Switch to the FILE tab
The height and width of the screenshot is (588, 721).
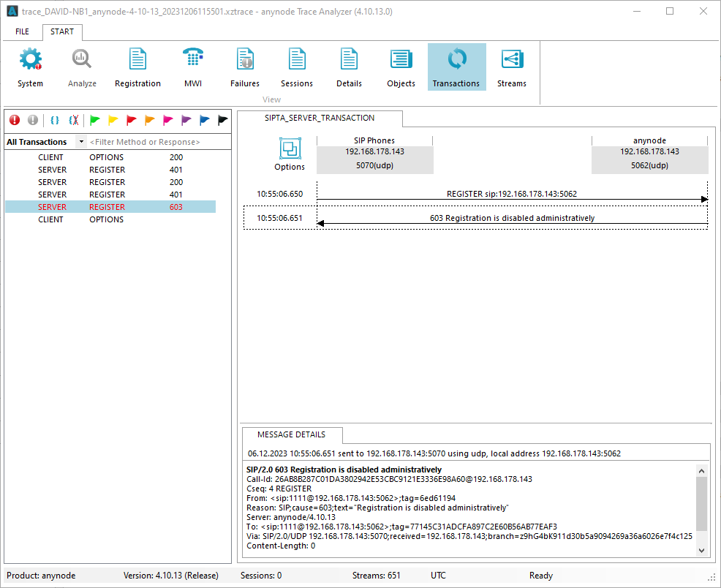[22, 31]
